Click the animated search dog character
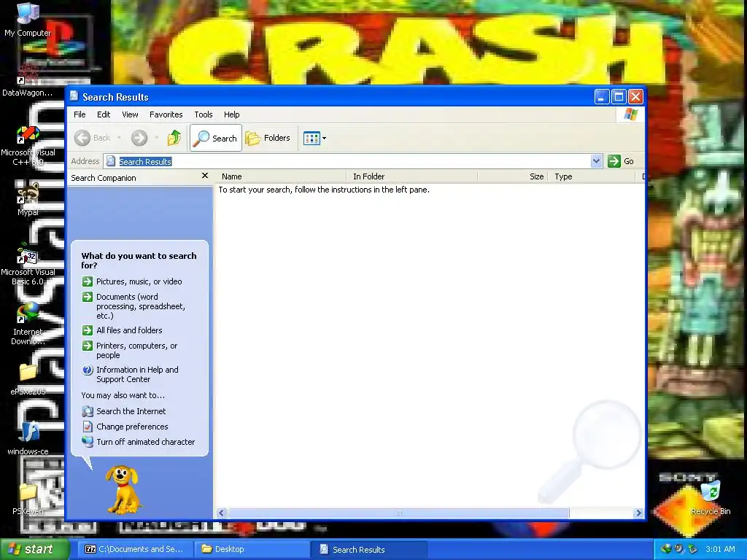Screen dimensions: 747x560 pos(123,489)
